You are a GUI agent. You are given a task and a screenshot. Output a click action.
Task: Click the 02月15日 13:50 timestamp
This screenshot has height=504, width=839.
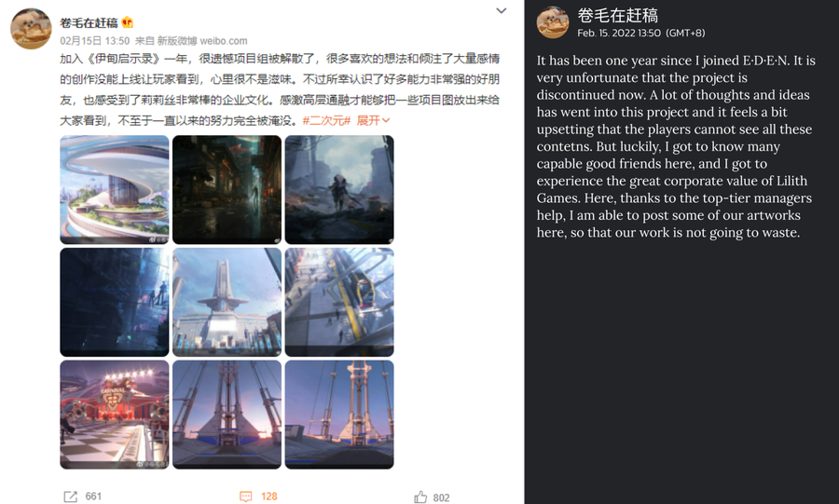click(95, 41)
